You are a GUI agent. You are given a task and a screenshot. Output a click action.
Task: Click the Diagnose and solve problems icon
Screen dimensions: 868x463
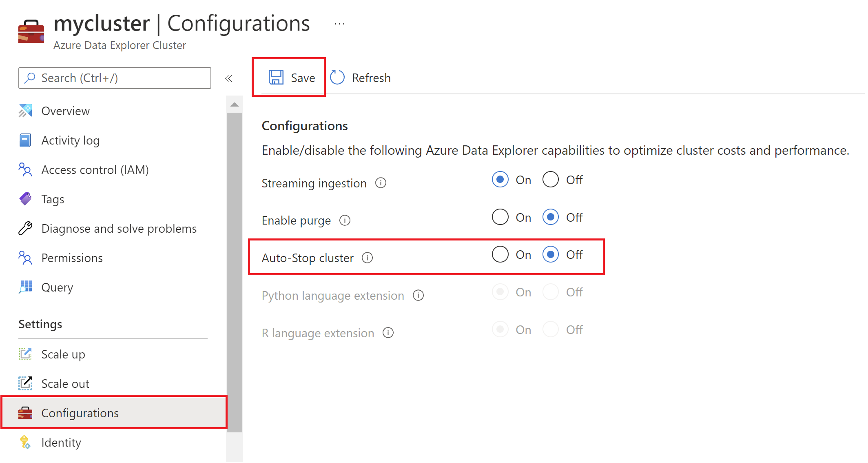point(25,228)
